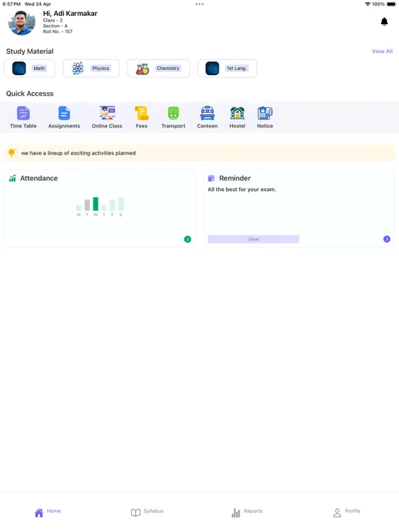
Task: Open Math study material card
Action: [30, 68]
